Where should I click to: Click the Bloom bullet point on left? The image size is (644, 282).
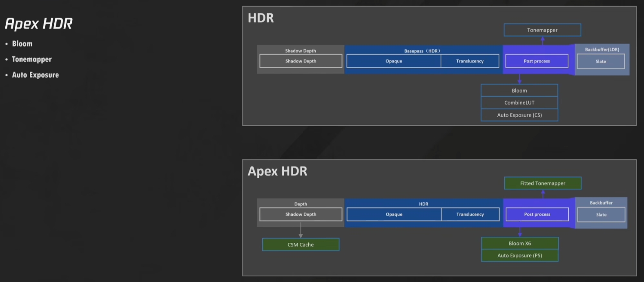tap(22, 44)
